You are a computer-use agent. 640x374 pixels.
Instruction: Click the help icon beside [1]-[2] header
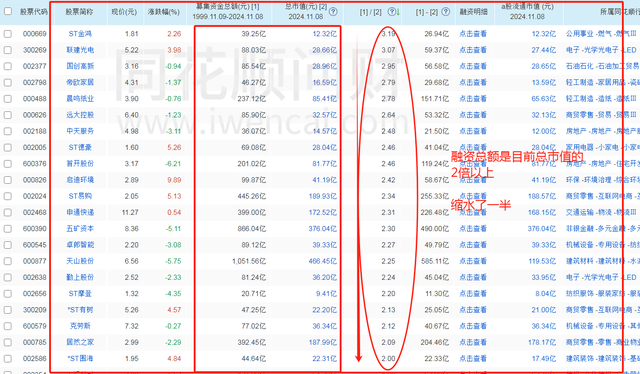click(446, 12)
